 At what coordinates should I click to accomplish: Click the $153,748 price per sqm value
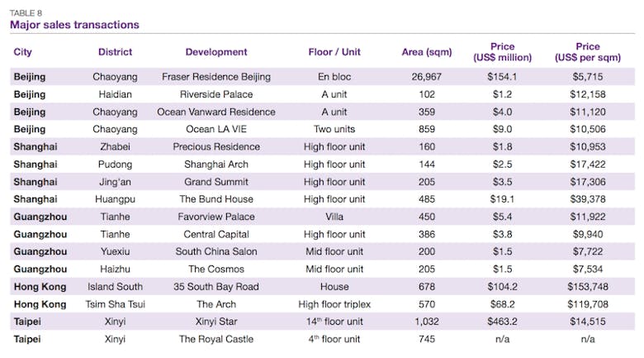tap(589, 287)
